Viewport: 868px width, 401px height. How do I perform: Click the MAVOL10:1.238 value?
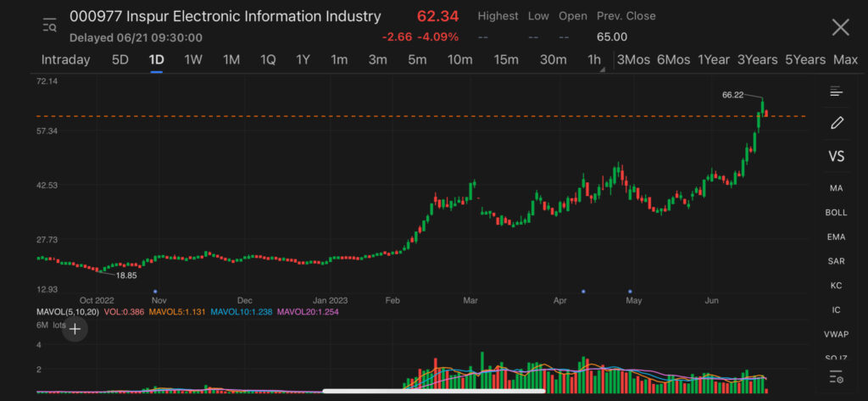[241, 312]
